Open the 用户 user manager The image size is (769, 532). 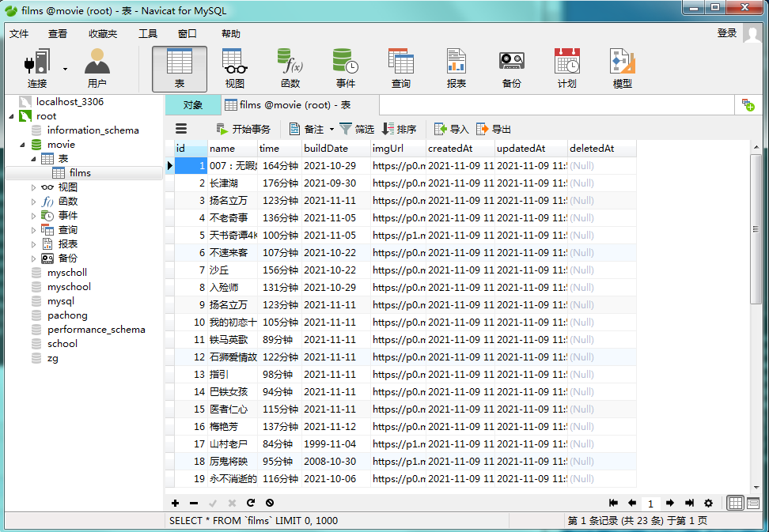coord(97,69)
